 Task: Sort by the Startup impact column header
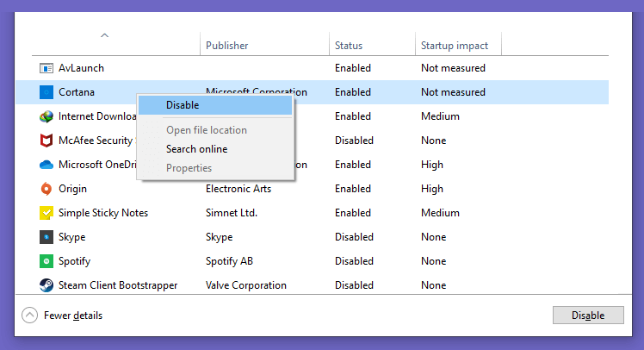[455, 46]
